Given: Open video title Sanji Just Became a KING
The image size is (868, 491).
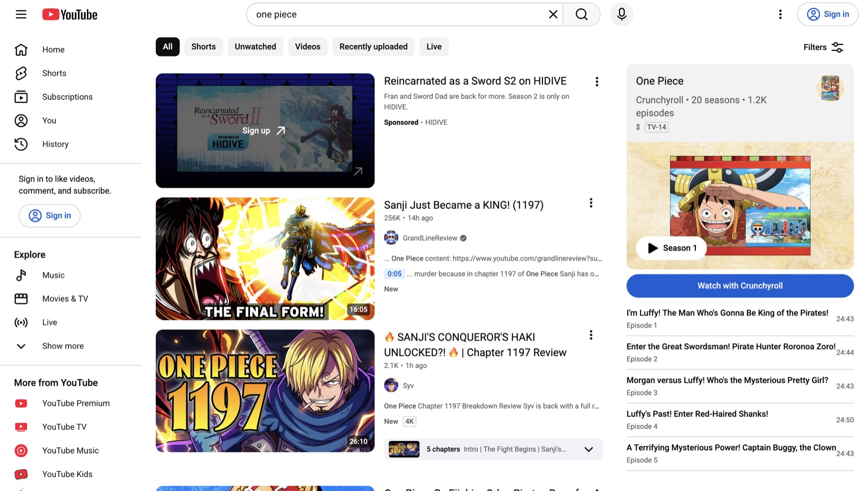Looking at the screenshot, I should (x=464, y=205).
